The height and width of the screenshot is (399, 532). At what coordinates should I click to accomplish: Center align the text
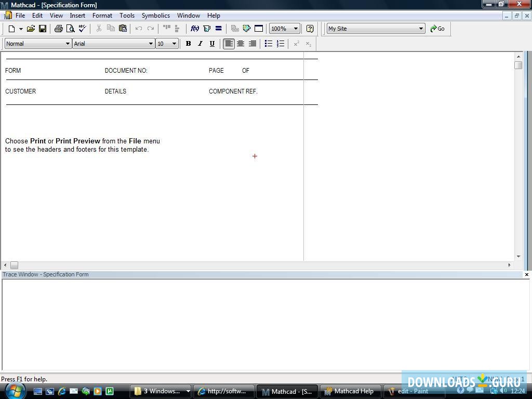tap(241, 44)
